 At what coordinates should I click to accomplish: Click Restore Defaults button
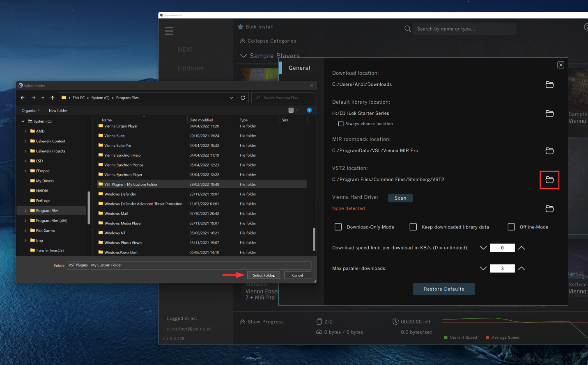coord(444,289)
